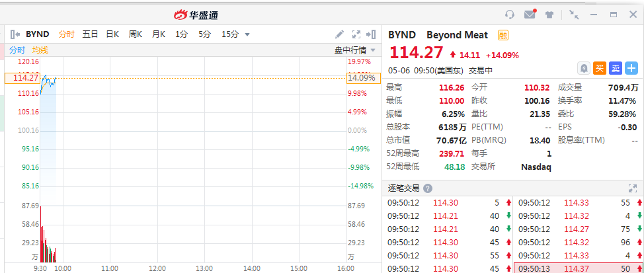
Task: Click the 今开 value 110.32
Action: coord(537,87)
